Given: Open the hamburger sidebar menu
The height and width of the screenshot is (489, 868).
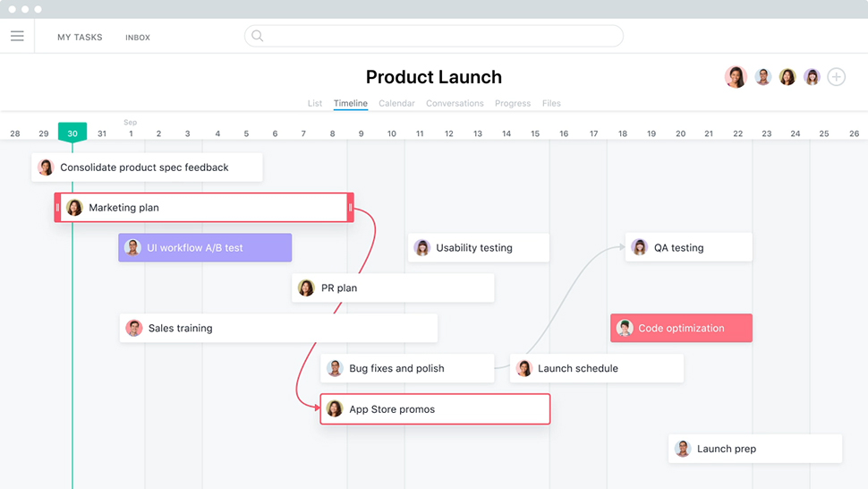Looking at the screenshot, I should coord(17,37).
